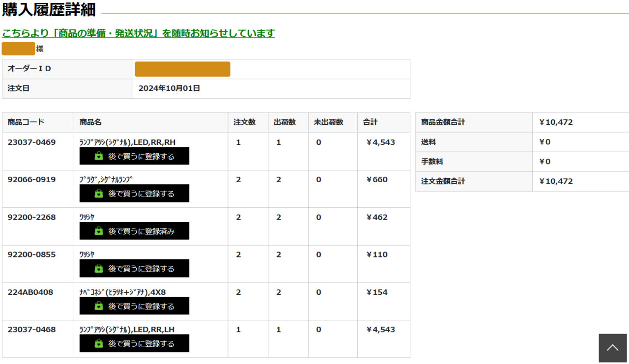Select product code 92066-0919
This screenshot has width=629, height=364.
point(31,180)
